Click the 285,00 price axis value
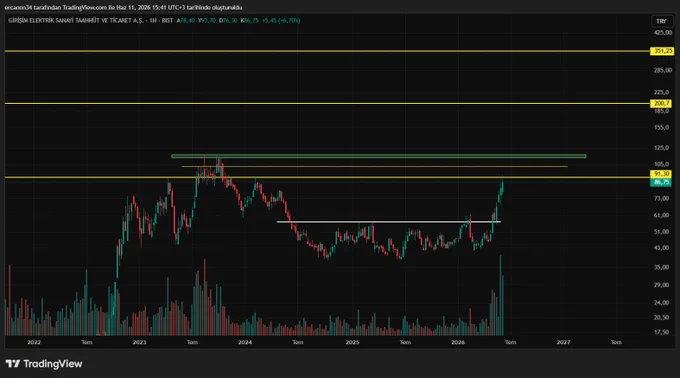The height and width of the screenshot is (378, 680). 663,70
